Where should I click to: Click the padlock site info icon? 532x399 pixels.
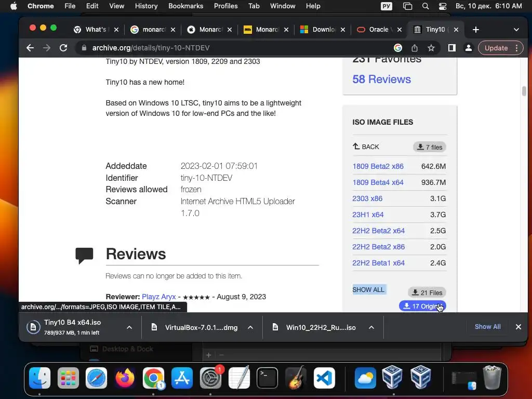pyautogui.click(x=84, y=48)
